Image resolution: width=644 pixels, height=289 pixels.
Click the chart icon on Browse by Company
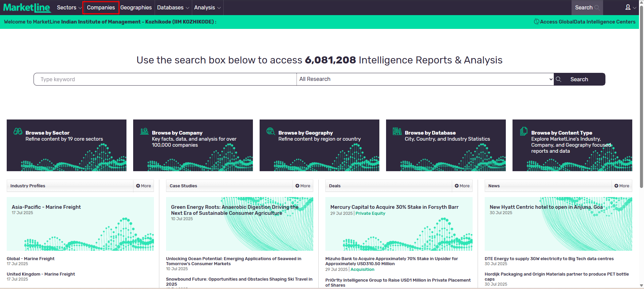[145, 131]
